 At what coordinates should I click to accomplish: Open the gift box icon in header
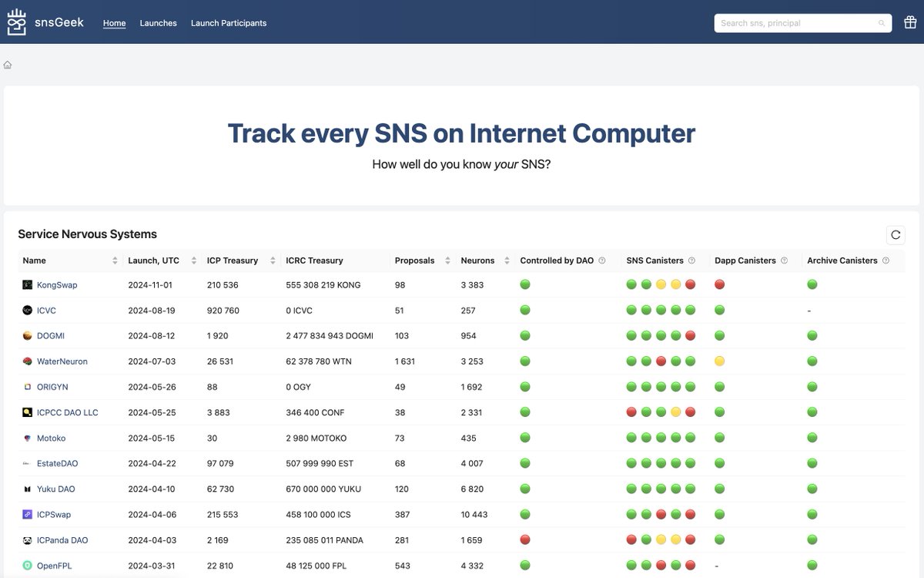(x=909, y=23)
